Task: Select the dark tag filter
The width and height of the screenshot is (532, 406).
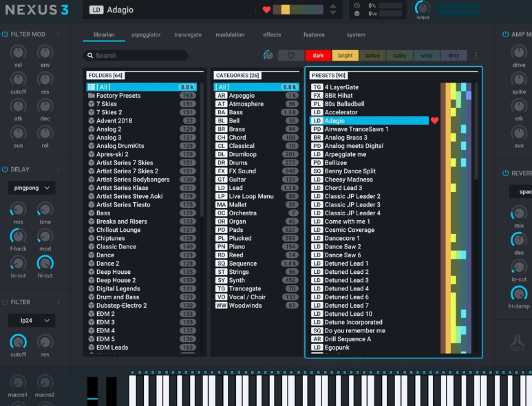Action: point(318,56)
